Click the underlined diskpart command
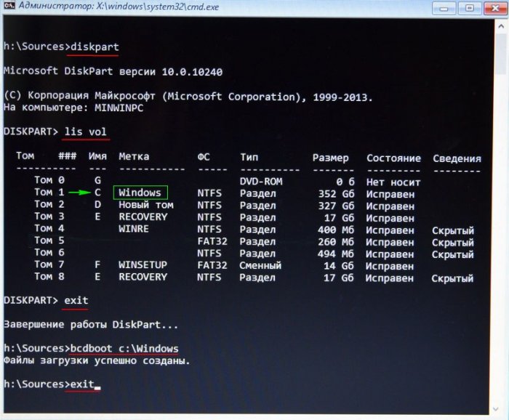This screenshot has width=509, height=420. 93,47
